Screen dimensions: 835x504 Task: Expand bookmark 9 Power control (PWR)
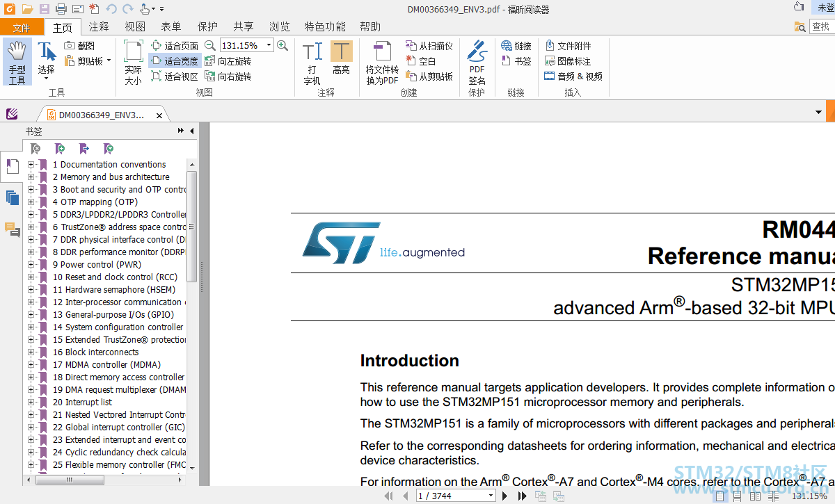(x=31, y=265)
